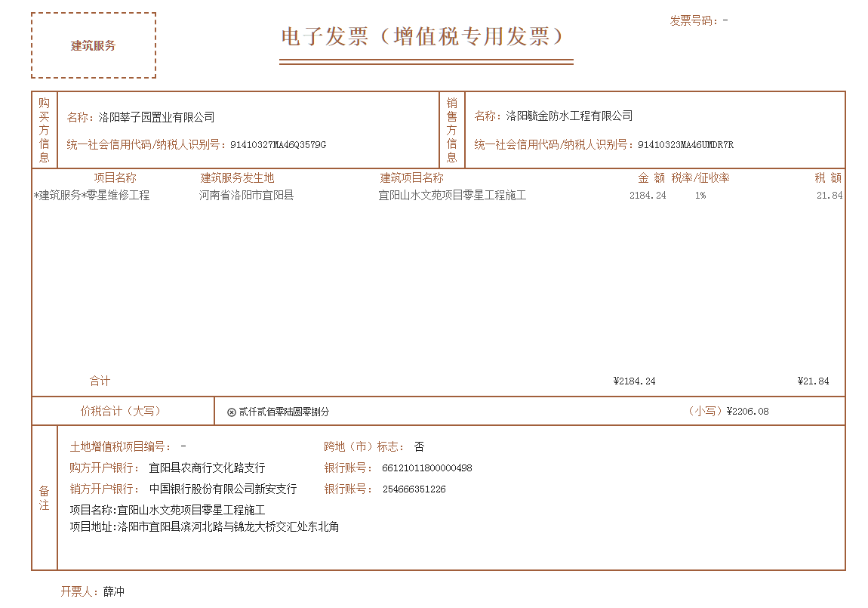Screen dimensions: 868x608
Task: Click the line item tax value 21.84
Action: click(x=829, y=196)
